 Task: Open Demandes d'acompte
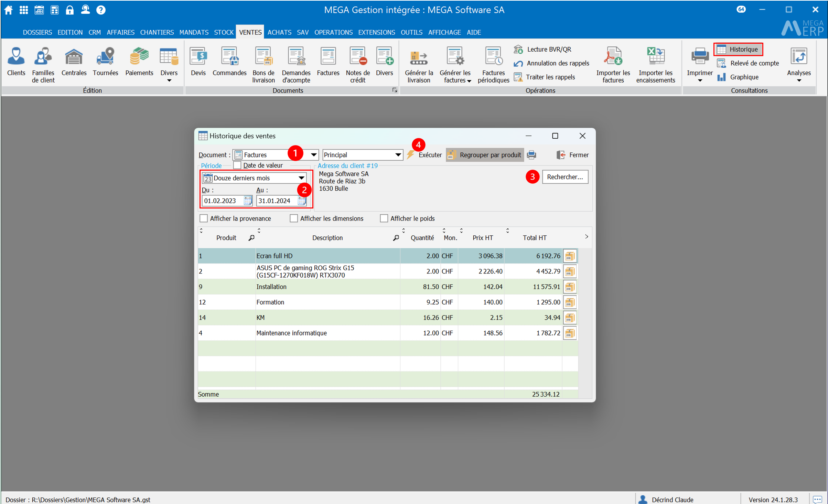[x=296, y=65]
